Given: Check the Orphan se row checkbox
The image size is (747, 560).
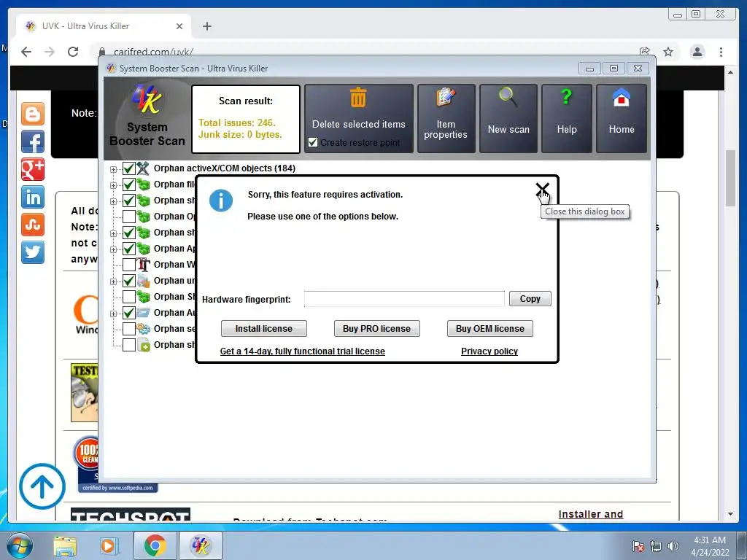Looking at the screenshot, I should pos(128,329).
